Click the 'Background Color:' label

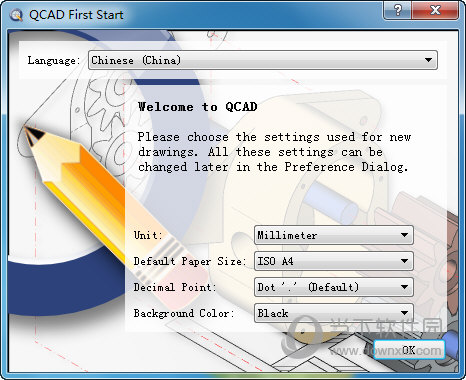[x=184, y=313]
